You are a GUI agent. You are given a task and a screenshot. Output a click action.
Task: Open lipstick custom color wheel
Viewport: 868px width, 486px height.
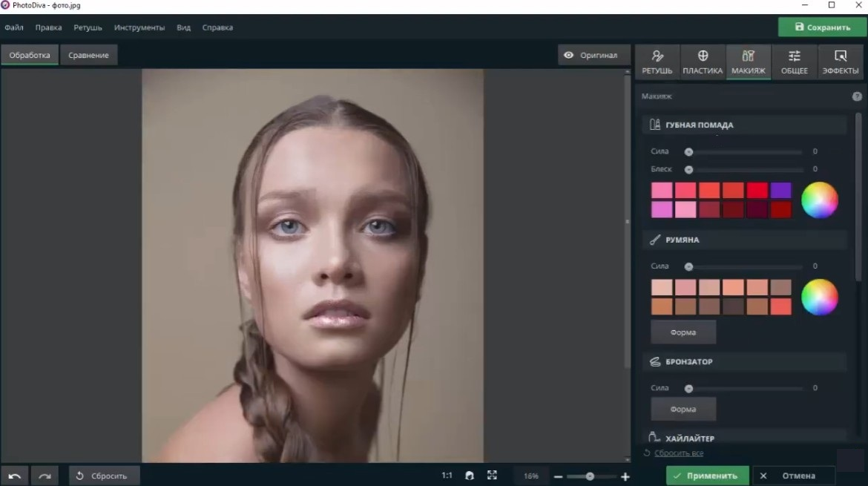point(820,200)
